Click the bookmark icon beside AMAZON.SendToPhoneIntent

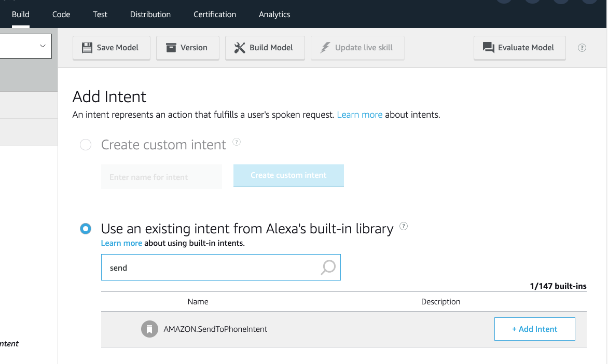(149, 329)
